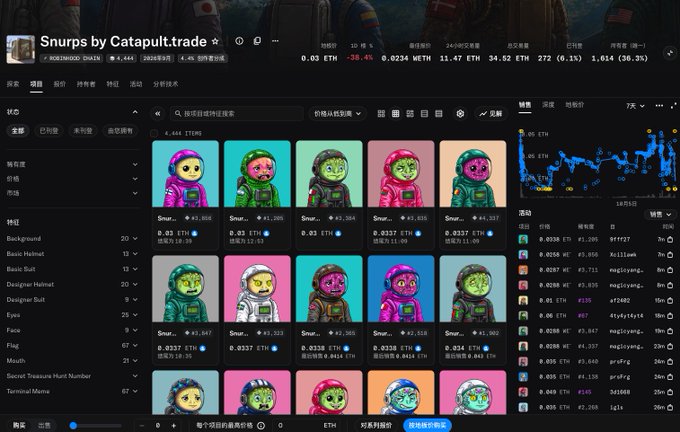Click the collection offer button in bottom bar
680x432 pixels.
[x=376, y=425]
